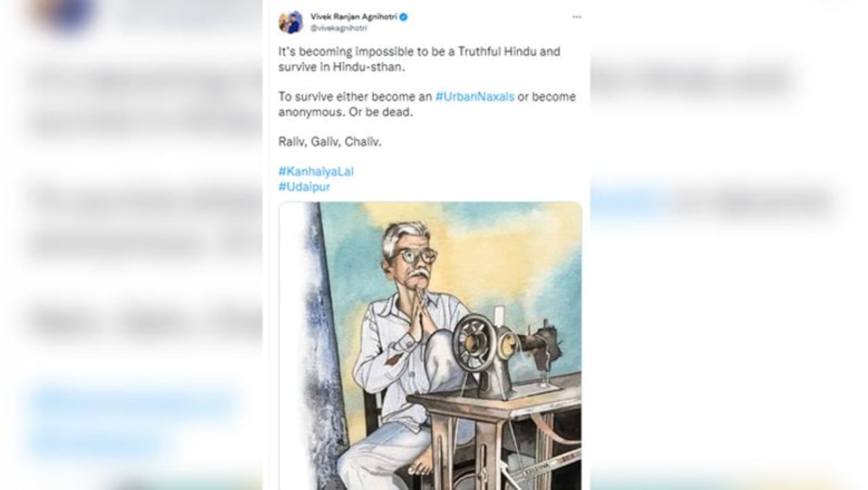Click the blue verified badge icon
The width and height of the screenshot is (868, 490).
click(404, 16)
